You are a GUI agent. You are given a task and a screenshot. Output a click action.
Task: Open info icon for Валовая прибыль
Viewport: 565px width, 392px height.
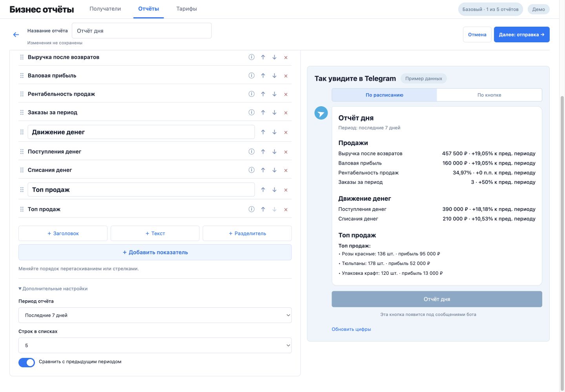click(252, 76)
